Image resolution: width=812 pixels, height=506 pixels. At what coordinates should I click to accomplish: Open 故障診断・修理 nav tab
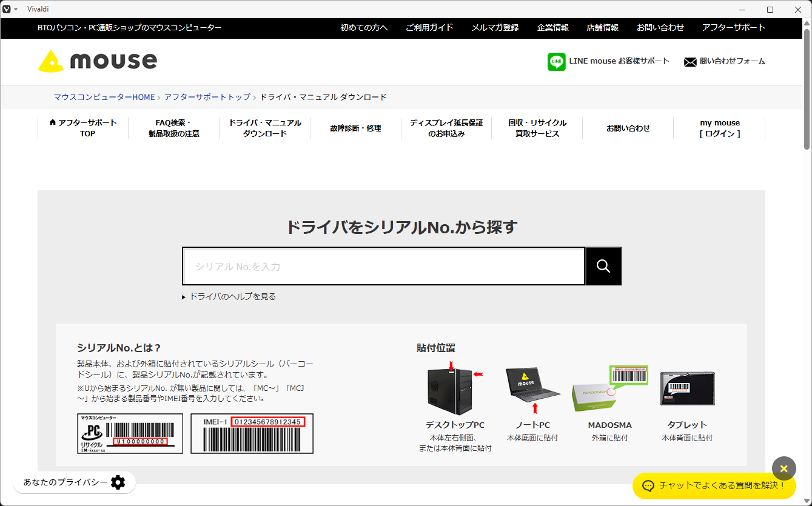coord(355,128)
